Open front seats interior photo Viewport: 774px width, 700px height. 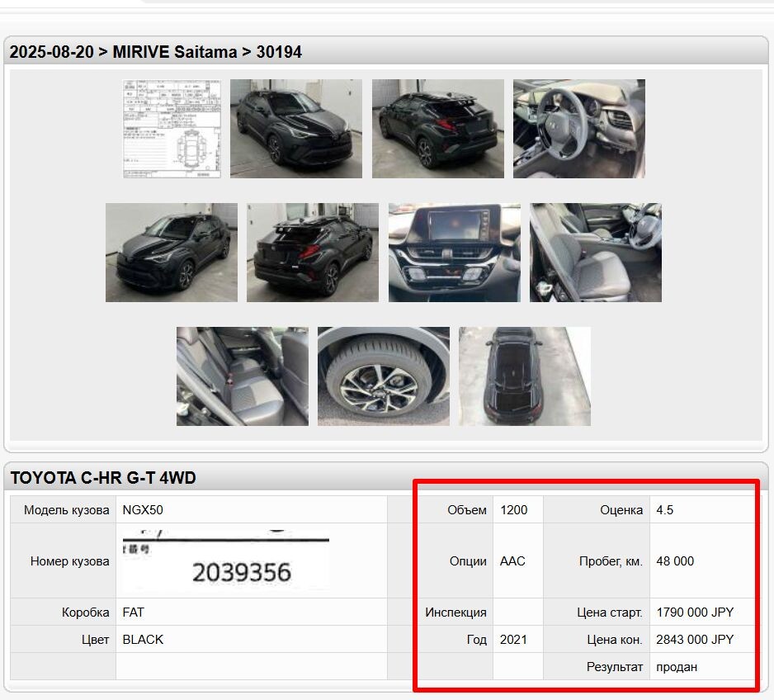(596, 253)
